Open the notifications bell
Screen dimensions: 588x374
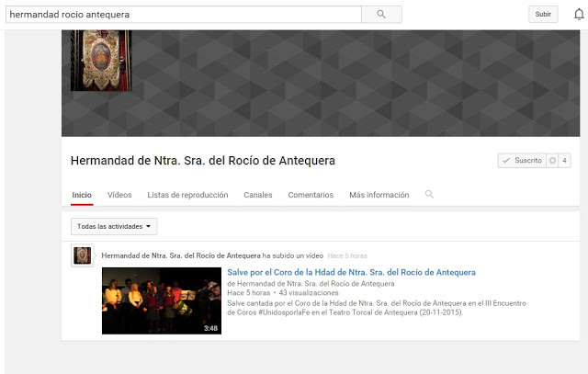[578, 15]
